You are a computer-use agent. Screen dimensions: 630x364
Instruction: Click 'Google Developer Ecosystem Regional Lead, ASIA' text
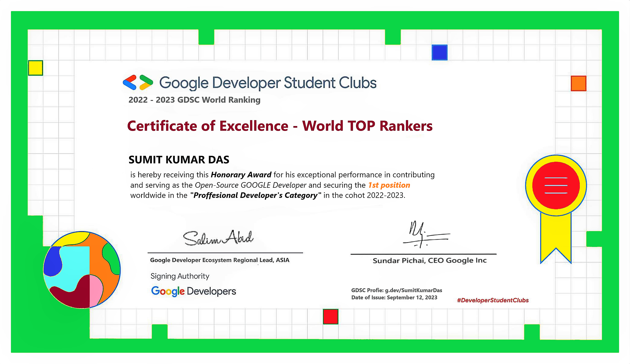tap(220, 260)
